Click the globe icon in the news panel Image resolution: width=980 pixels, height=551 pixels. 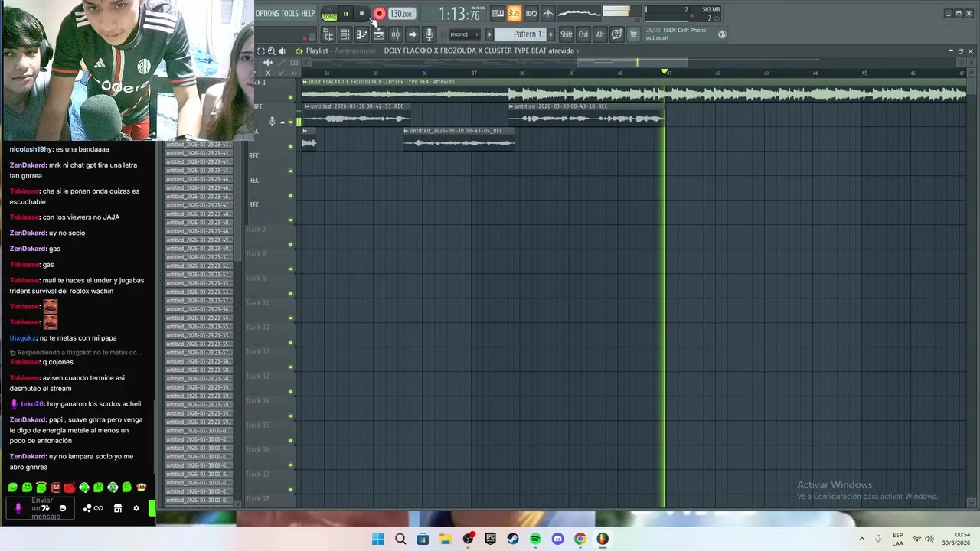point(722,34)
